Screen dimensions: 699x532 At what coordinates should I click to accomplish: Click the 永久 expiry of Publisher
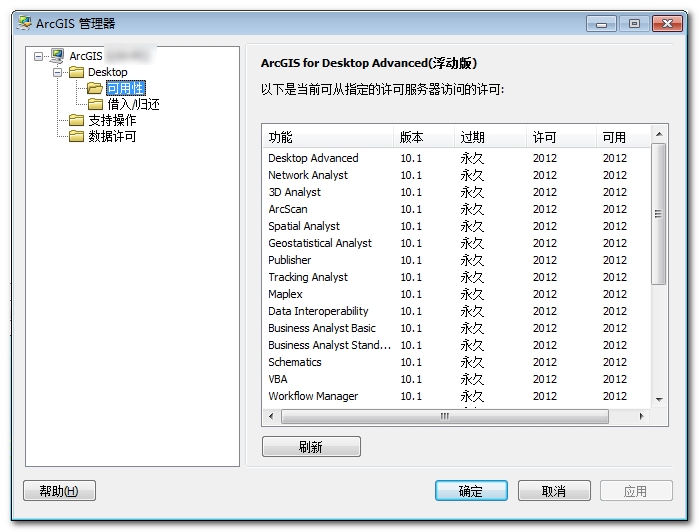coord(472,260)
